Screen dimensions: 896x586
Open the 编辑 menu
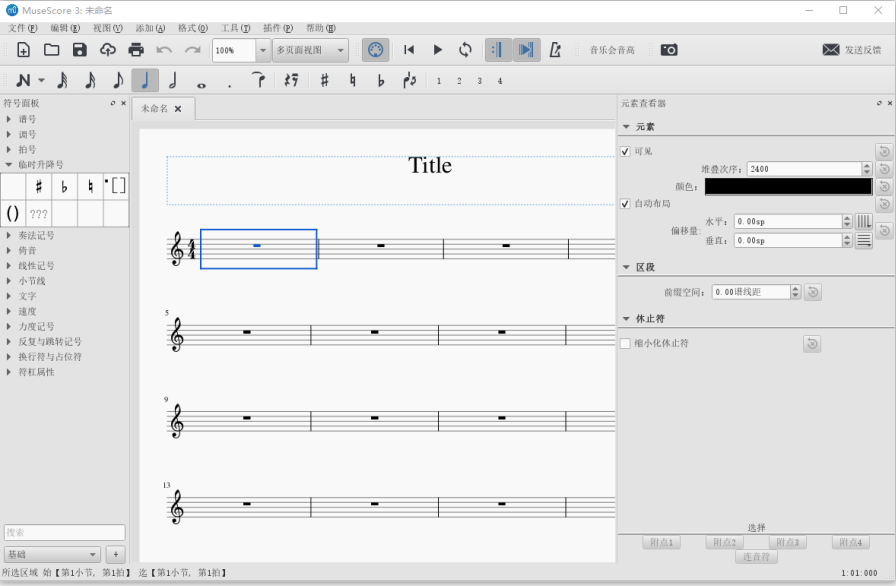pos(65,28)
